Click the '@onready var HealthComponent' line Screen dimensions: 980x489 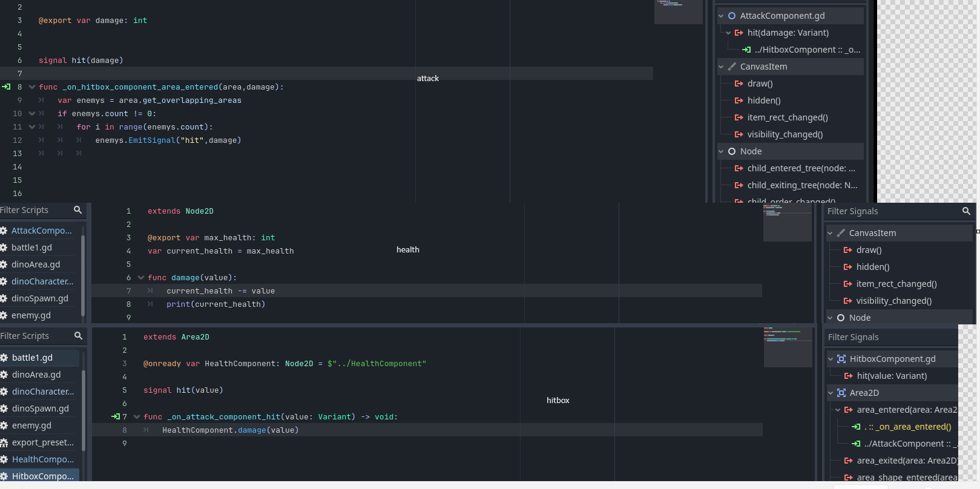284,363
